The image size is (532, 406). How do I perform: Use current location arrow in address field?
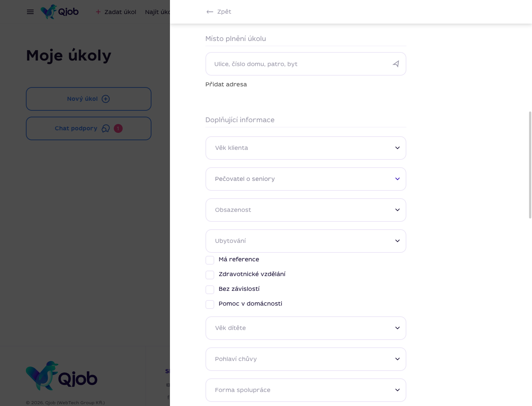point(396,64)
